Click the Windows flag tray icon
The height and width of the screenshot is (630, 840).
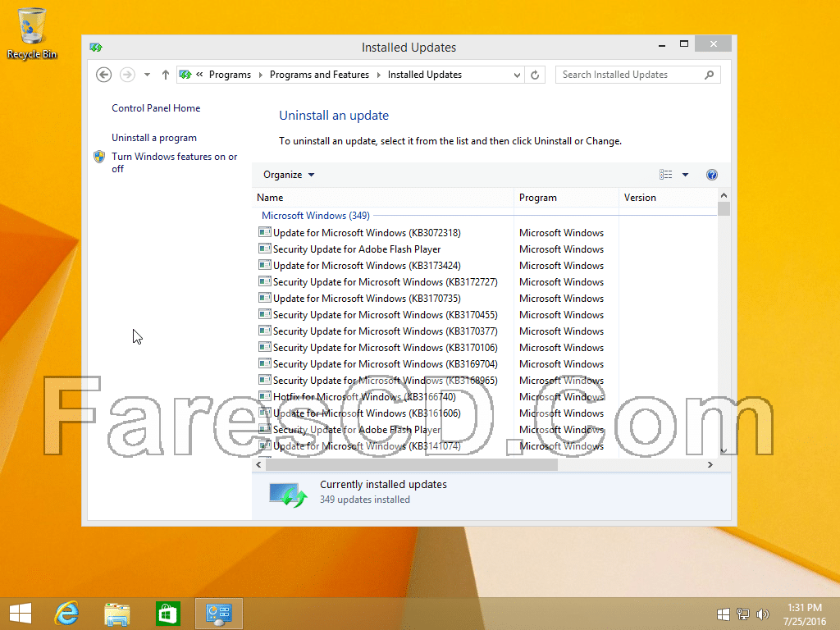point(724,614)
